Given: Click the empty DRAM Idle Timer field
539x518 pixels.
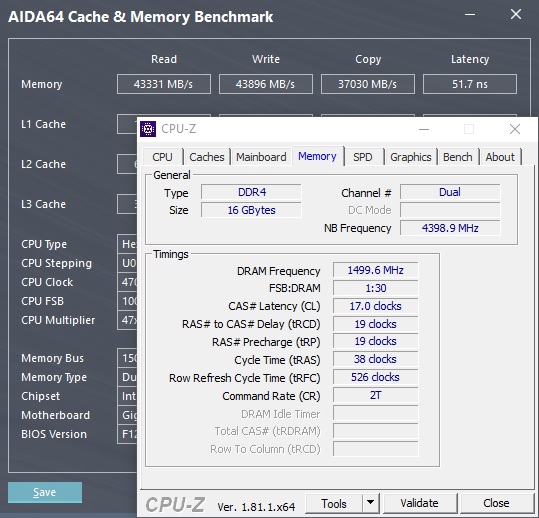Looking at the screenshot, I should point(375,413).
